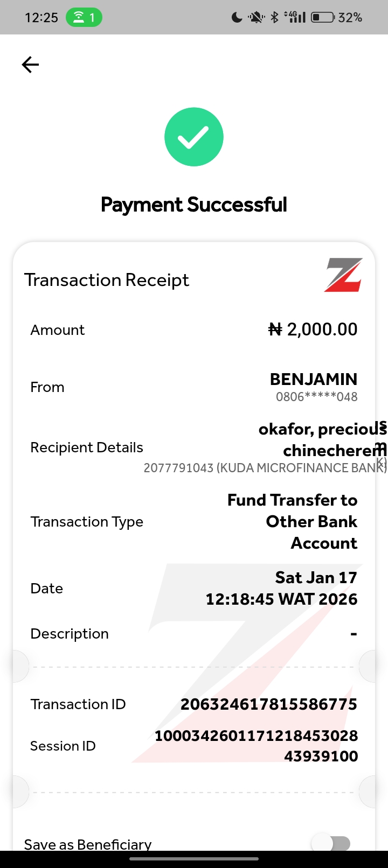Tap the Transaction Receipt title
The height and width of the screenshot is (868, 388).
pos(107,280)
